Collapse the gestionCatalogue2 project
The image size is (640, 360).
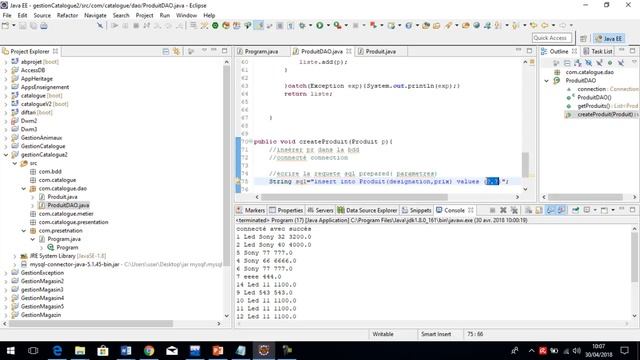click(x=6, y=155)
